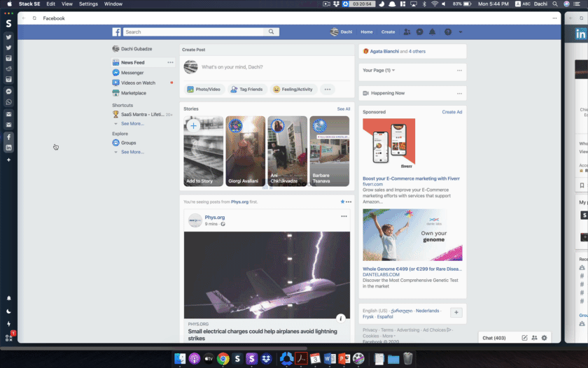Click Add to Story tile

(203, 151)
